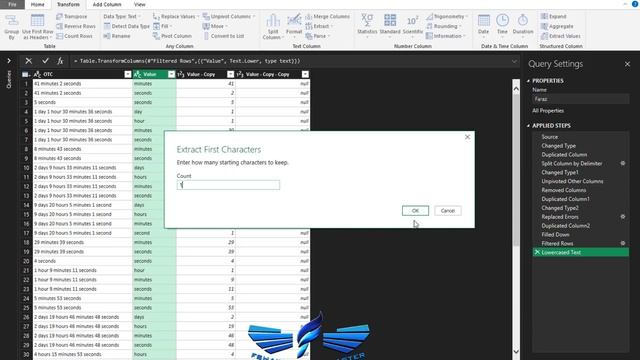The height and width of the screenshot is (360, 640).
Task: Click the Aggregate tool
Action: (557, 26)
